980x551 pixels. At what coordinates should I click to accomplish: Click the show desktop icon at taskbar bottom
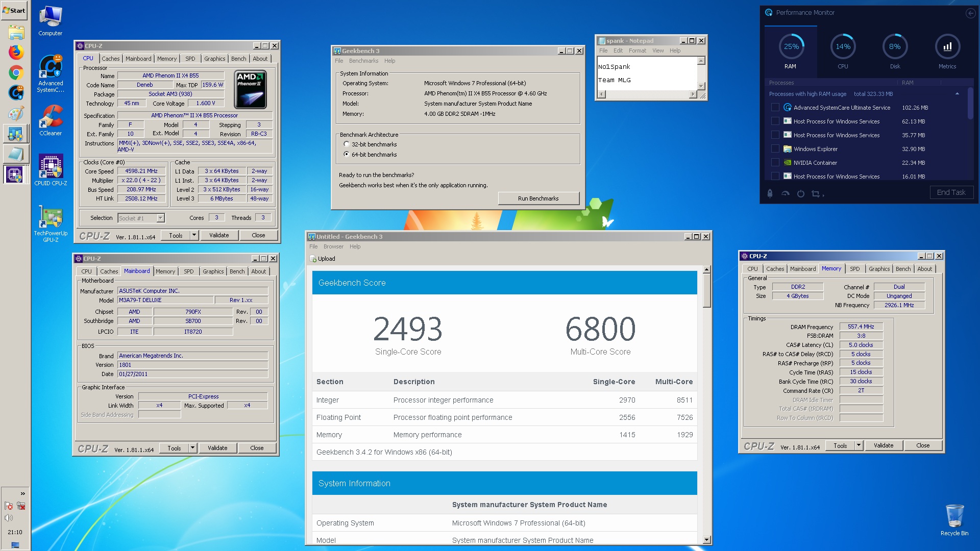pos(15,545)
